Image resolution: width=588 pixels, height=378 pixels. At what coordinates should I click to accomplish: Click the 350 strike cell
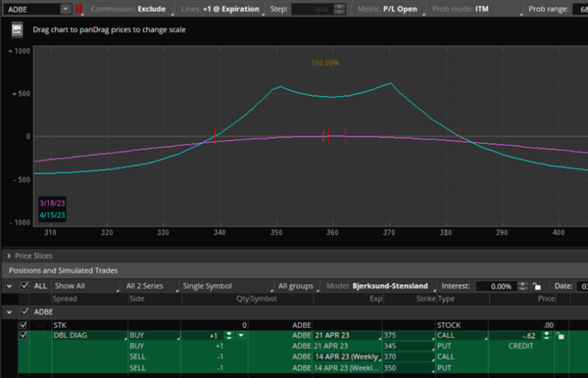(x=409, y=368)
